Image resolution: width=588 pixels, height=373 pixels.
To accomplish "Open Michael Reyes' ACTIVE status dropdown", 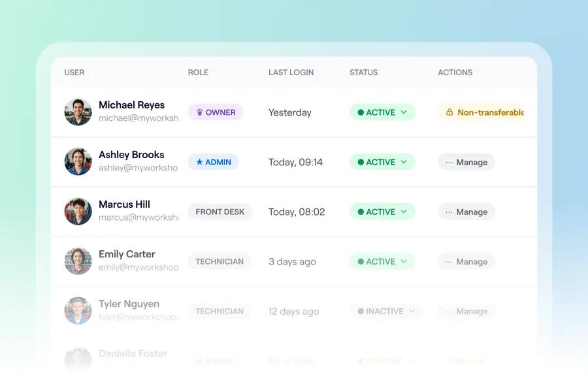I will 382,112.
